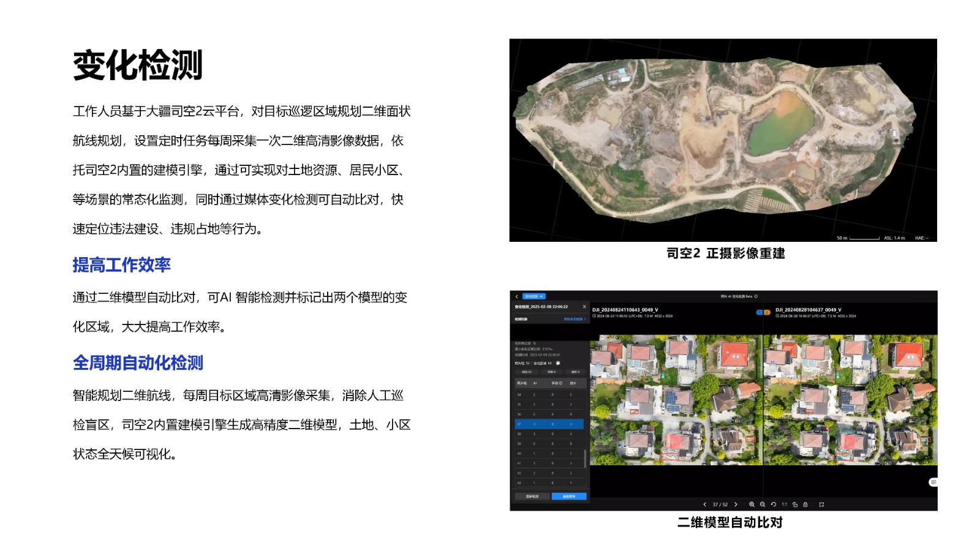The width and height of the screenshot is (980, 551).
Task: Select photo group row 41
Action: (x=549, y=463)
